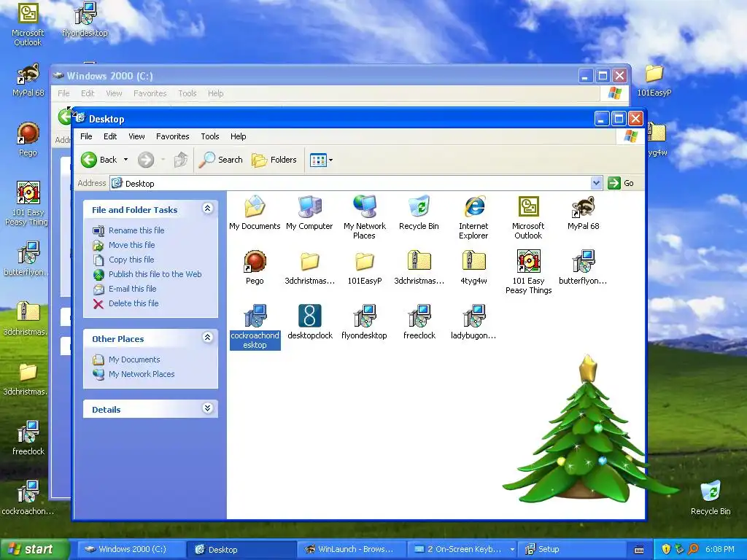Select butterflyon installer in Desktop window
747x560 pixels.
583,268
